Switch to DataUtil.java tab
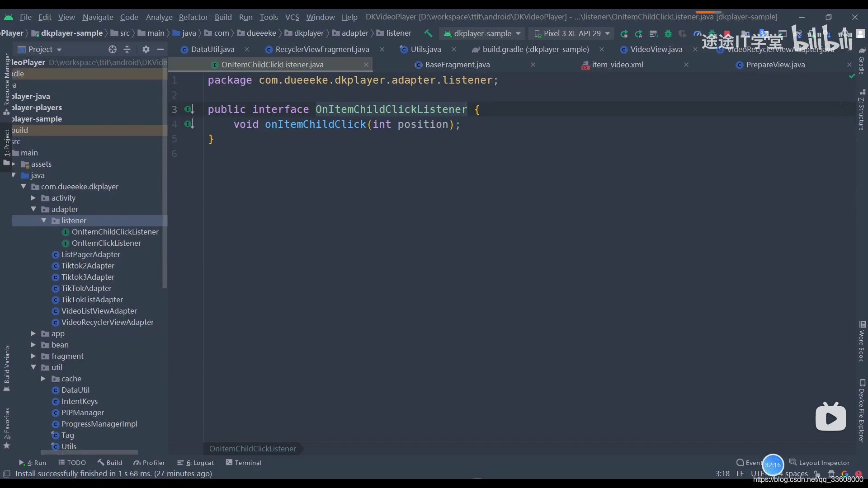 213,49
